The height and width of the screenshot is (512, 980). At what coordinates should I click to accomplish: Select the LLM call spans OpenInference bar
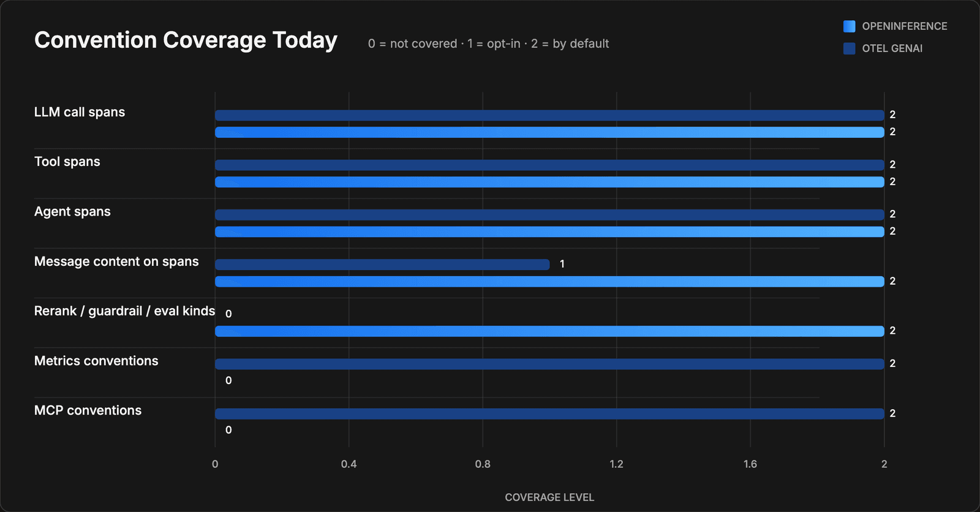click(x=549, y=132)
